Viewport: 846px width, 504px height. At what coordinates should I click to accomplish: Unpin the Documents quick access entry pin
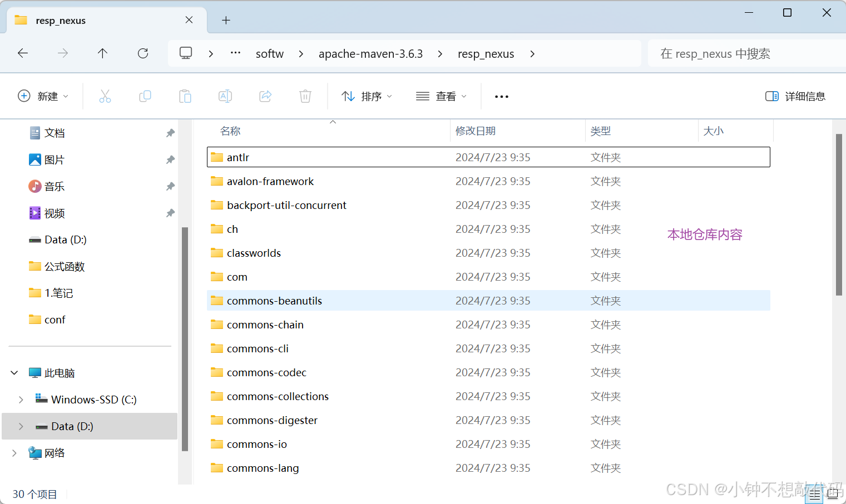tap(170, 133)
